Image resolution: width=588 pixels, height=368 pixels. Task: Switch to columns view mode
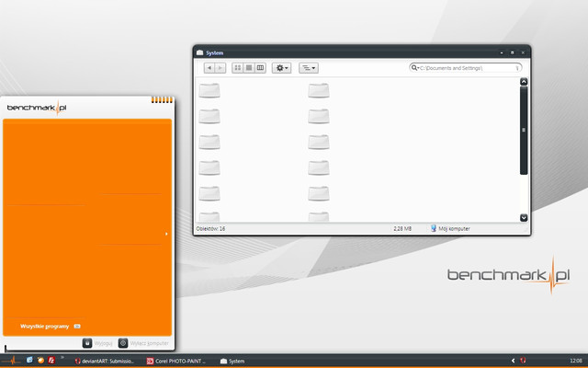[260, 68]
